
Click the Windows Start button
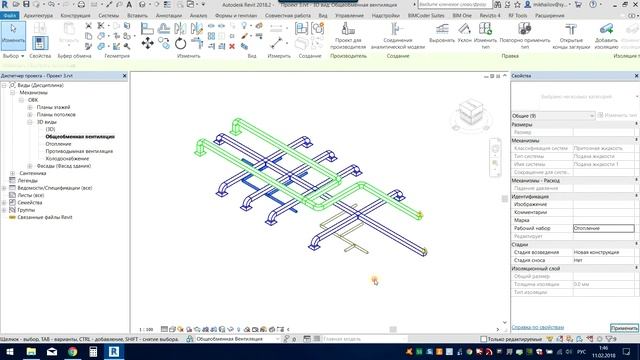[10, 351]
